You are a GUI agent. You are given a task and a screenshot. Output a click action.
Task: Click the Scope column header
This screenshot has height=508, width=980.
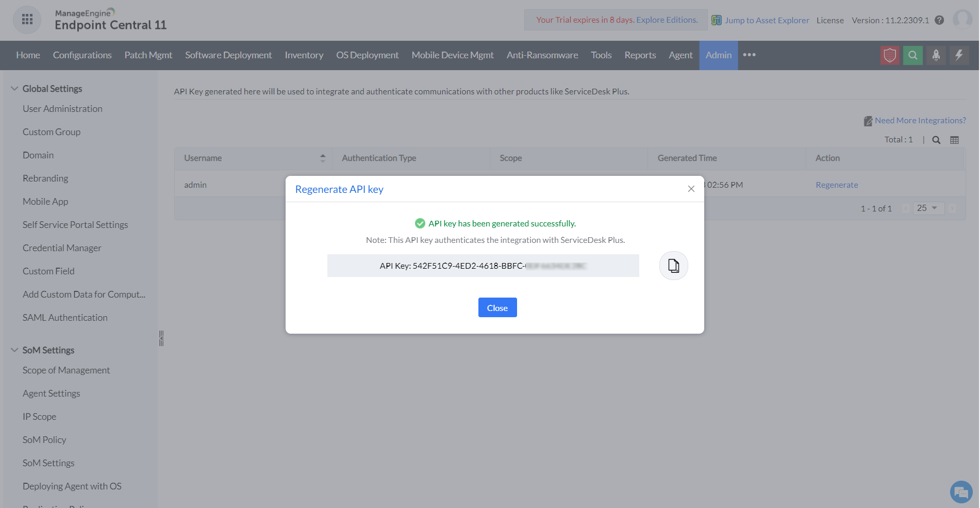click(511, 158)
